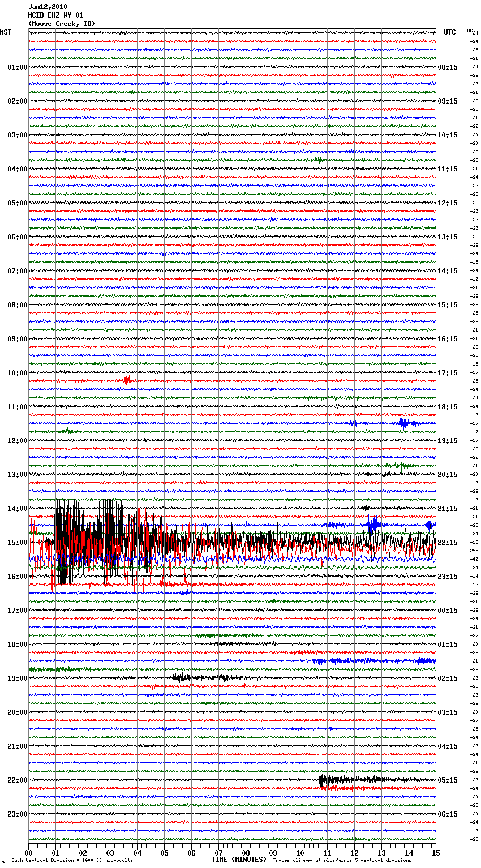Screen dimensions: 481x868
Task: Click the red burst on the 10:15 trace
Action: (x=127, y=380)
